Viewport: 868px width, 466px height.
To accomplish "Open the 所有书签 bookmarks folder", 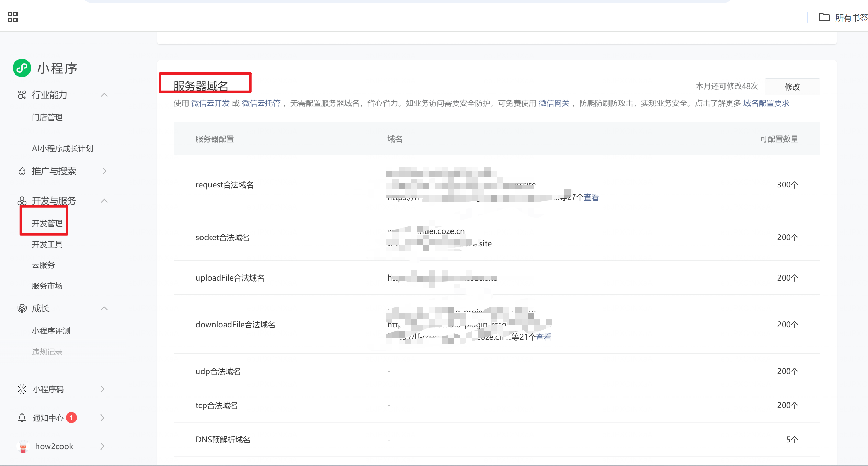I will 843,18.
